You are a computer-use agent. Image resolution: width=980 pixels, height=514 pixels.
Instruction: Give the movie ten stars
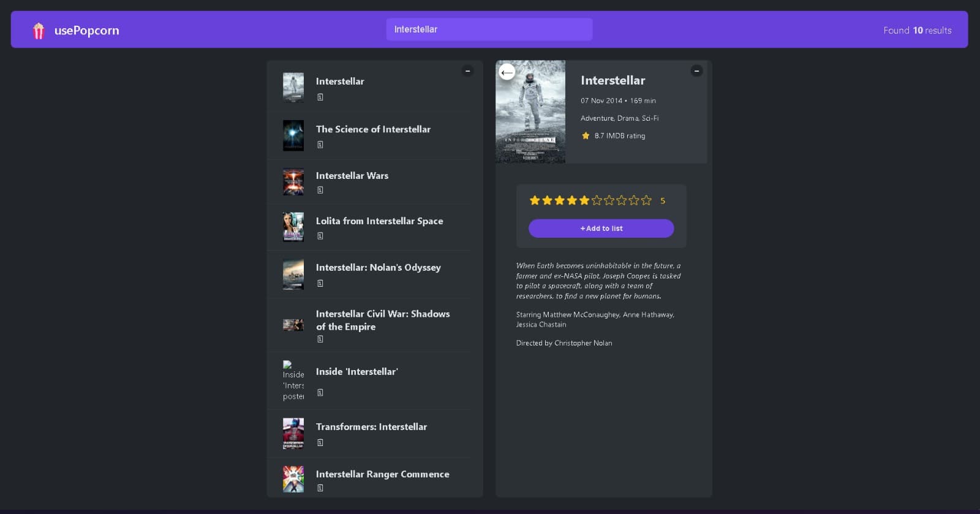pyautogui.click(x=646, y=200)
